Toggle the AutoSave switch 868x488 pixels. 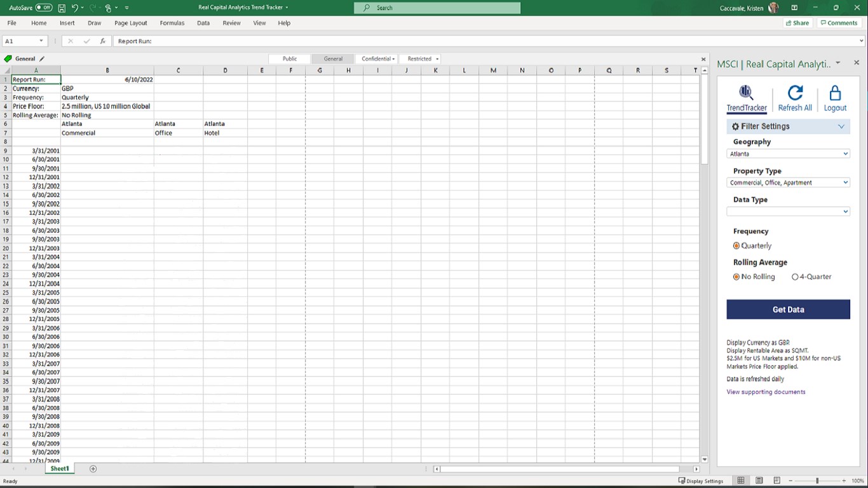(44, 8)
